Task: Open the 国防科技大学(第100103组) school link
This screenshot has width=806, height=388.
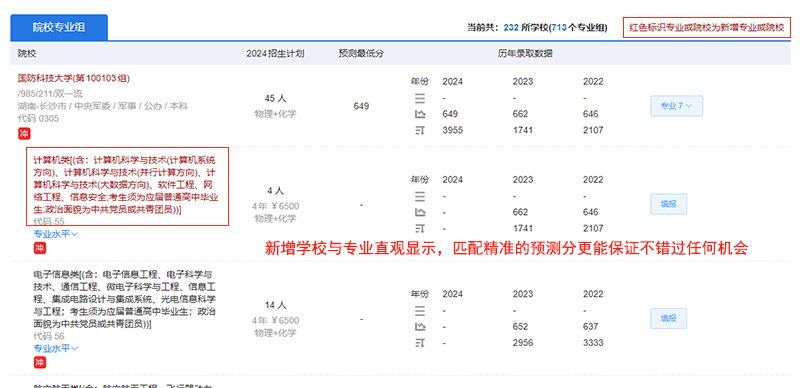Action: [74, 79]
